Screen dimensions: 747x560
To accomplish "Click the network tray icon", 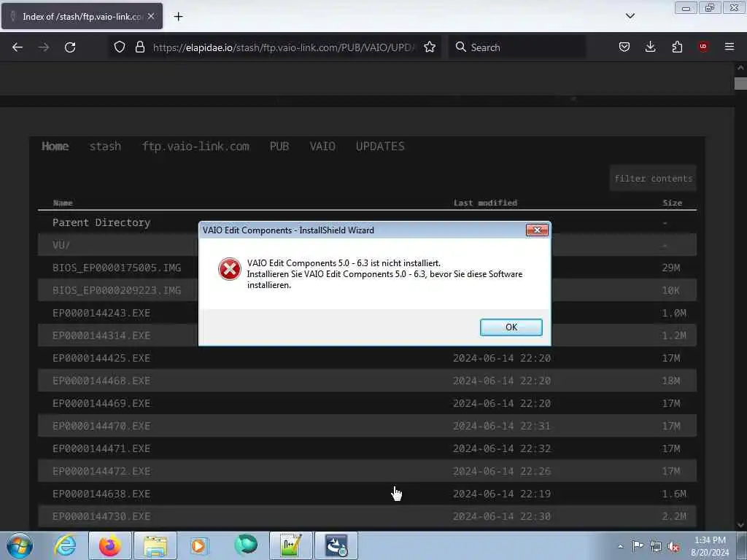I will point(656,546).
